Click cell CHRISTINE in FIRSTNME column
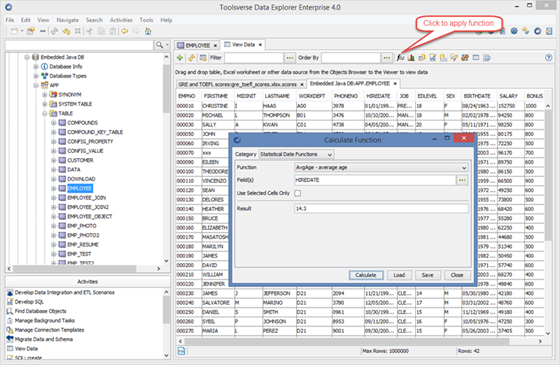 click(x=215, y=106)
